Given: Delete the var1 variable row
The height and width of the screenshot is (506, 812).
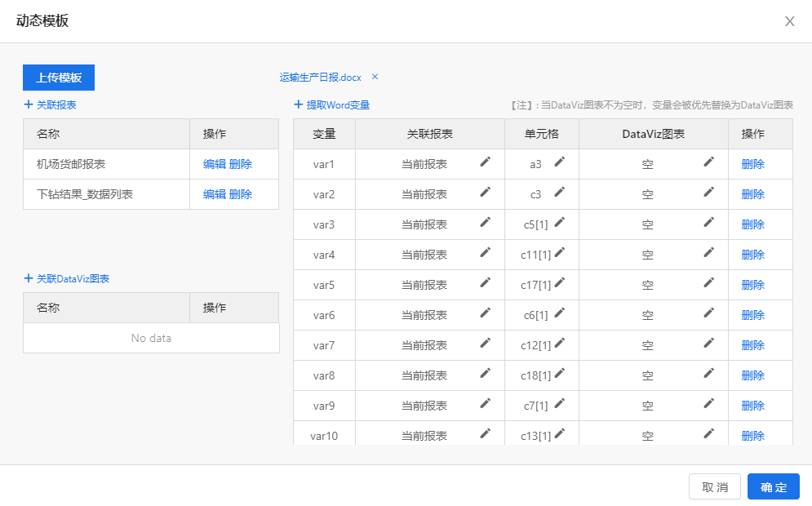Looking at the screenshot, I should coord(753,164).
